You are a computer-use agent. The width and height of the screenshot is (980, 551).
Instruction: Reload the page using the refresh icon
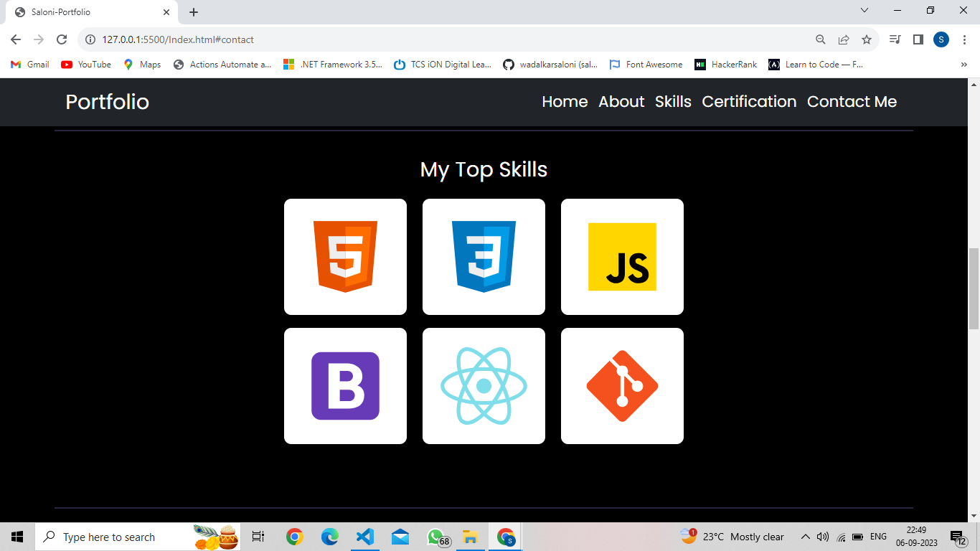[x=63, y=39]
